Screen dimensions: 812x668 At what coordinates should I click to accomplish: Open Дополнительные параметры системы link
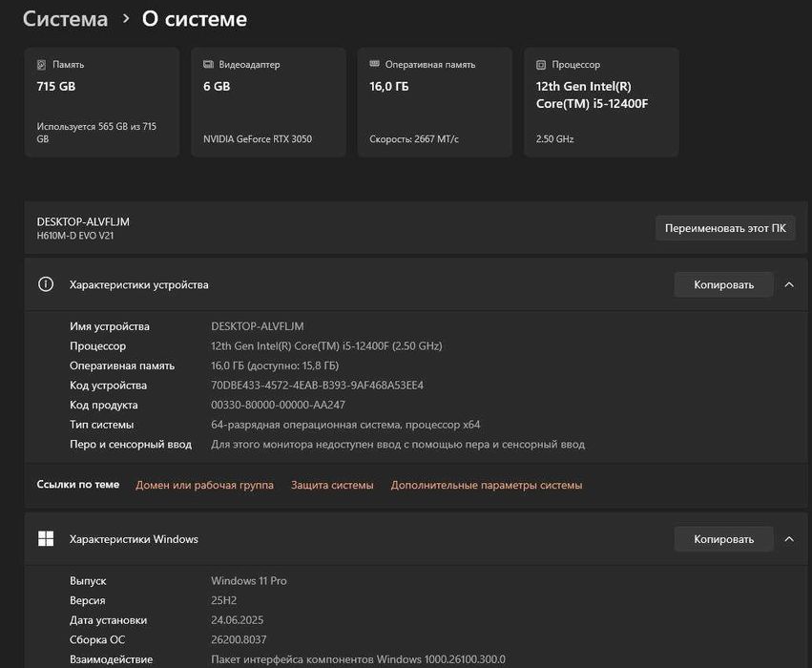pyautogui.click(x=486, y=485)
